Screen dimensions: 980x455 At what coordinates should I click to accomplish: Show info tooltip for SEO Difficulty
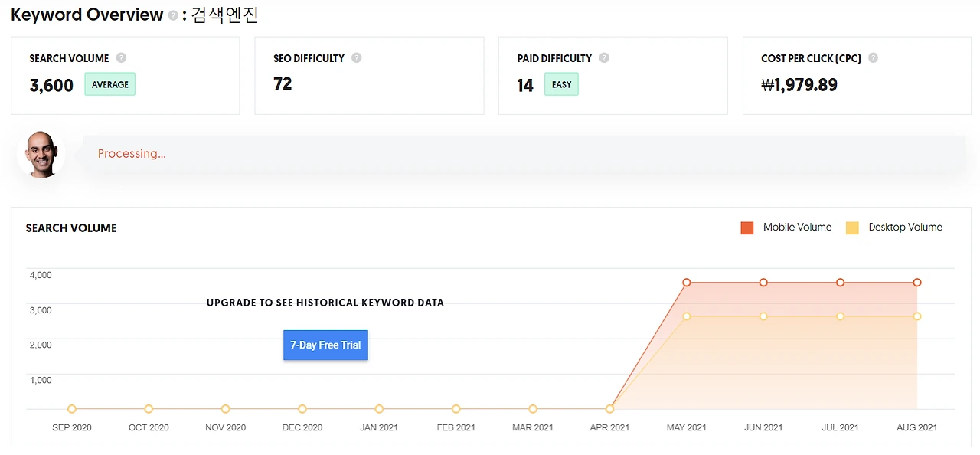tap(356, 57)
